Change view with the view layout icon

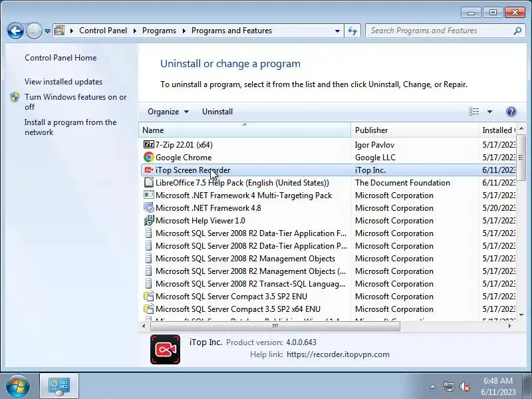474,111
